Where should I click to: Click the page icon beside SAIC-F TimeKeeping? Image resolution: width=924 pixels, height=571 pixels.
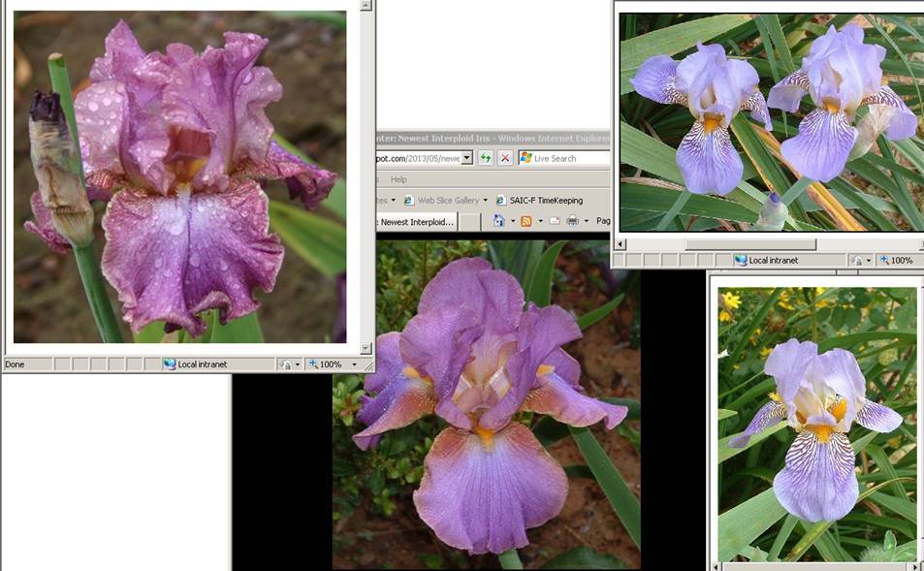tap(500, 201)
